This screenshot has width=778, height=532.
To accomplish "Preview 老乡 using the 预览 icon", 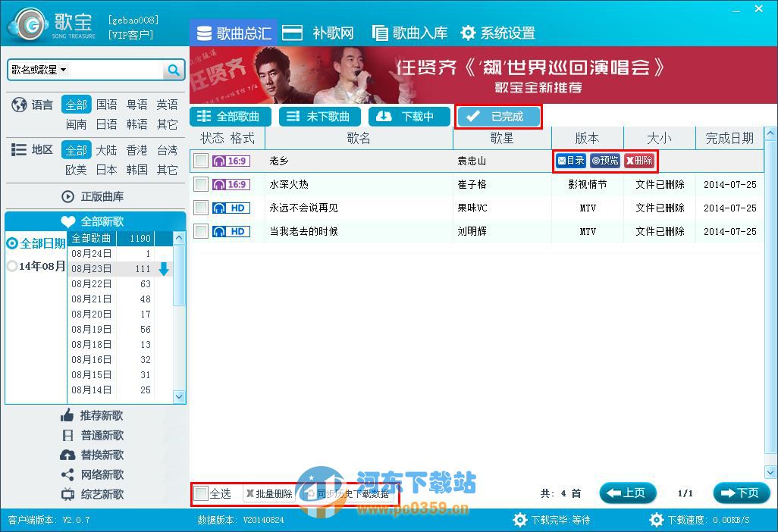I will click(604, 161).
